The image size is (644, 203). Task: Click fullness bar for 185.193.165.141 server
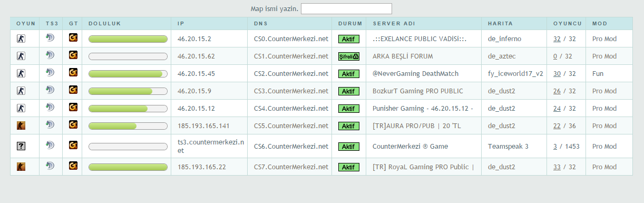(x=128, y=126)
